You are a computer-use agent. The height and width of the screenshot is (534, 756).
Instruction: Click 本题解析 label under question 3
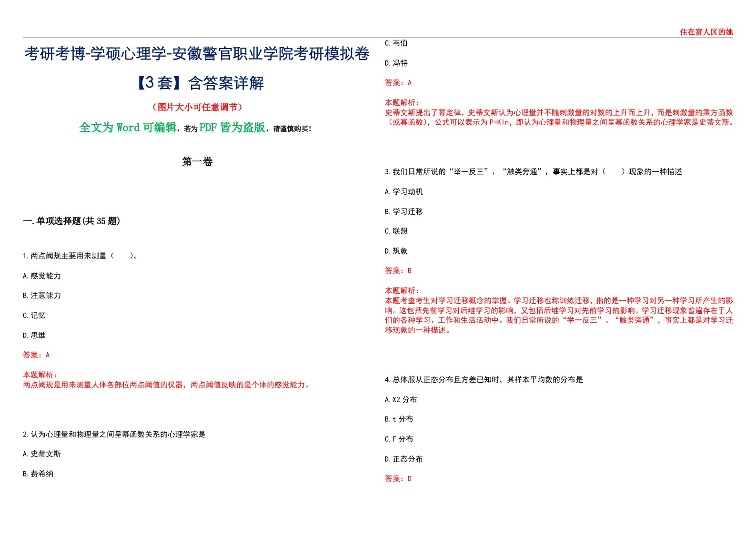coord(402,291)
